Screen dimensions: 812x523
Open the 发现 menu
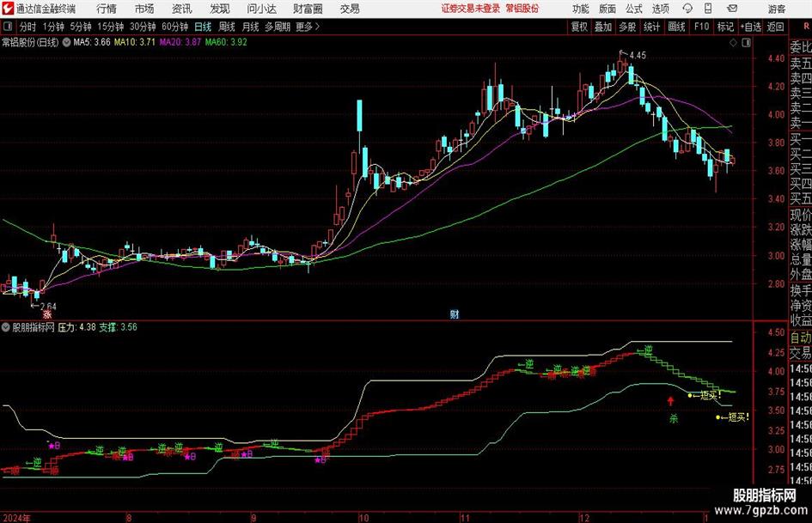[x=220, y=9]
